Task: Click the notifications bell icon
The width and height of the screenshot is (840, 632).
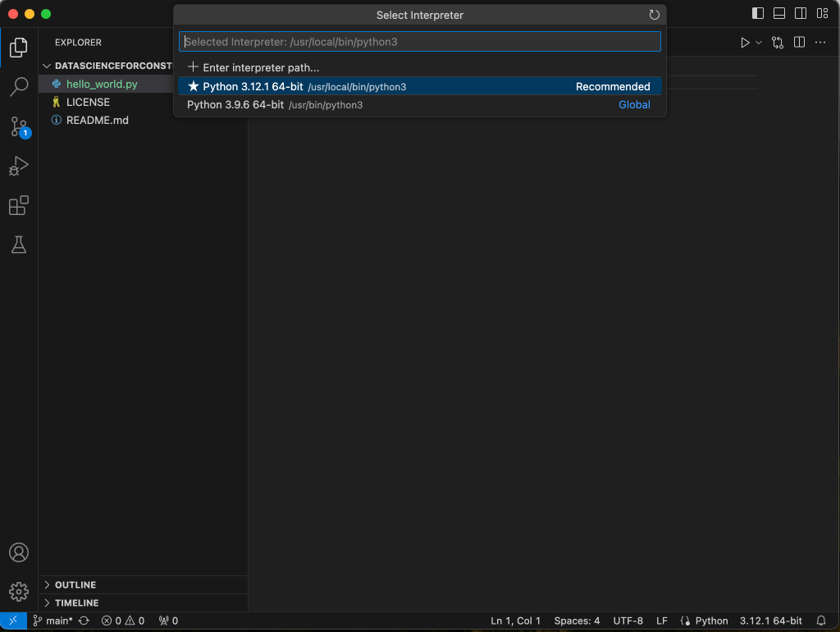Action: point(821,621)
